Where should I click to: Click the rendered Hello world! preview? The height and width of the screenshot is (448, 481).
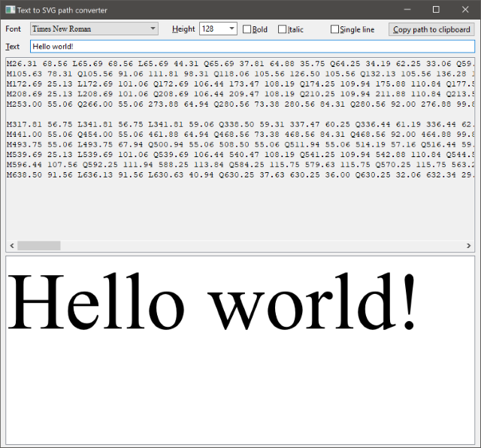coord(212,301)
